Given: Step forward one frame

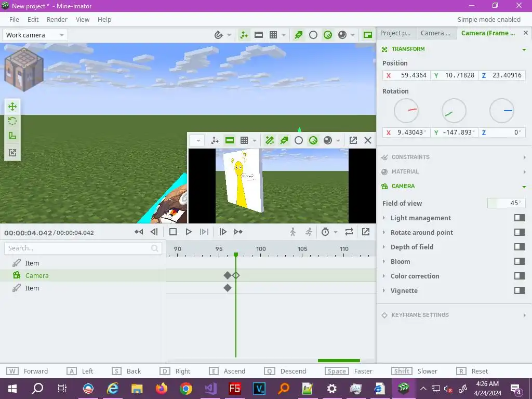Looking at the screenshot, I should pos(223,232).
